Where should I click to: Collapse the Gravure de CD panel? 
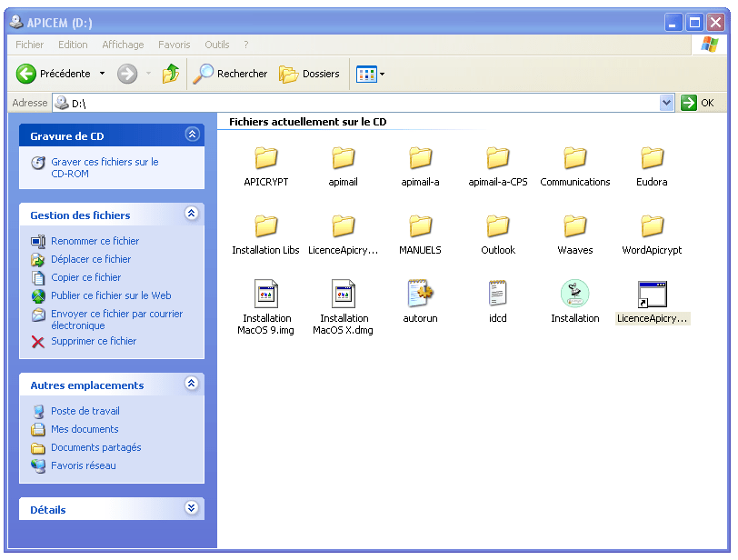pyautogui.click(x=192, y=135)
